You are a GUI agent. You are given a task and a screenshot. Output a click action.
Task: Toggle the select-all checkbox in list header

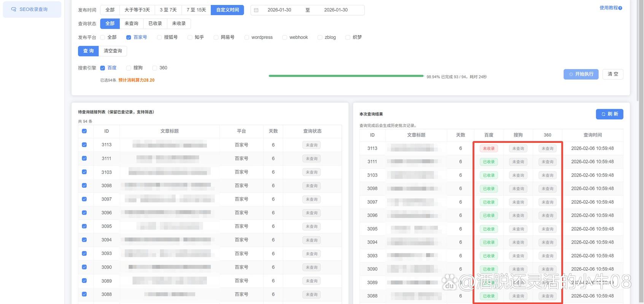coord(84,131)
